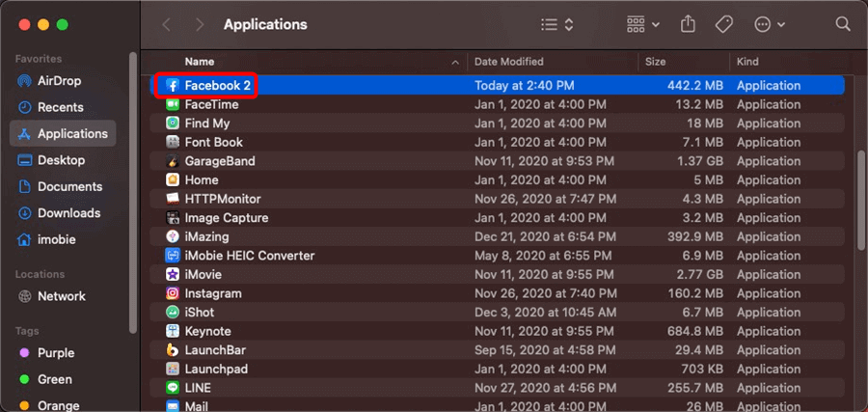Click "Sep 15, 2020 at 4:58 PM"
This screenshot has width=868, height=412.
[x=545, y=350]
